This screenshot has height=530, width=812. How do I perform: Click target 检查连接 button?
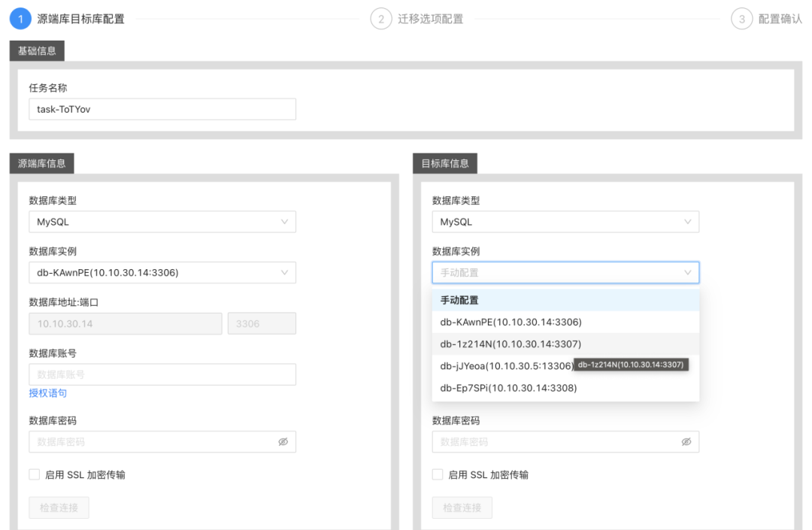[462, 507]
